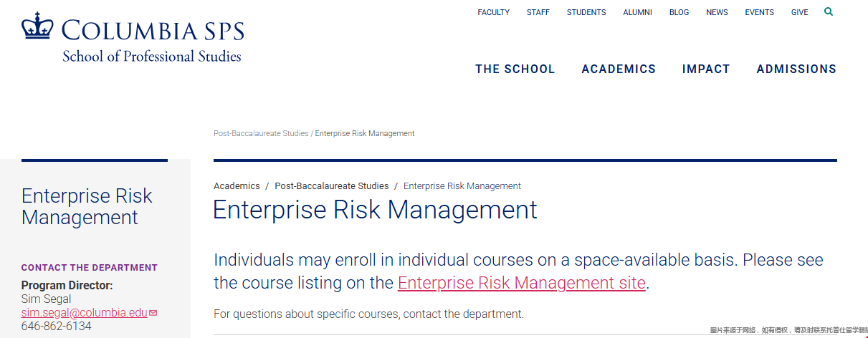Go to the Staff page
868x338 pixels.
pyautogui.click(x=538, y=12)
